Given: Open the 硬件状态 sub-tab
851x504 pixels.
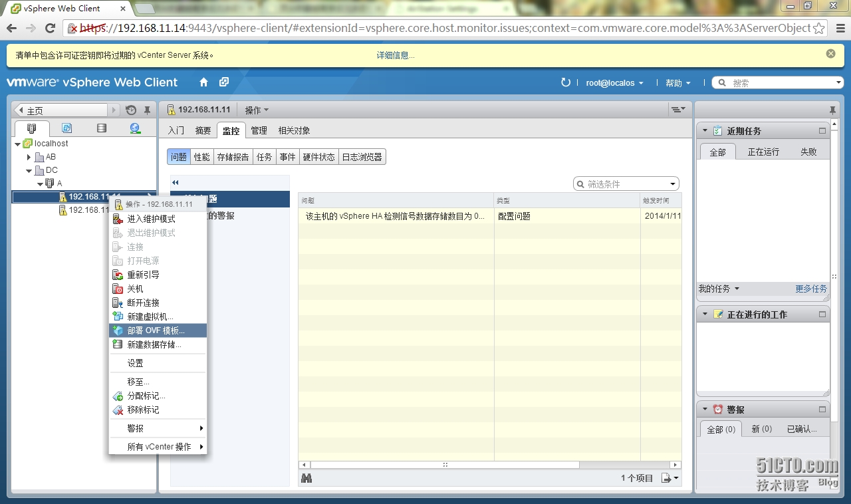Looking at the screenshot, I should pyautogui.click(x=319, y=157).
